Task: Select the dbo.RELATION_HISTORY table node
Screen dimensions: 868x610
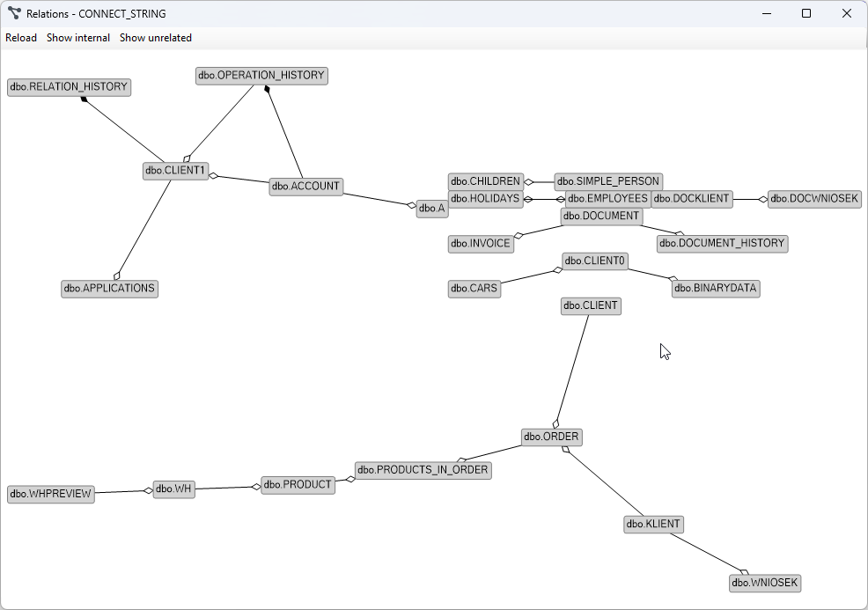Action: (x=70, y=87)
